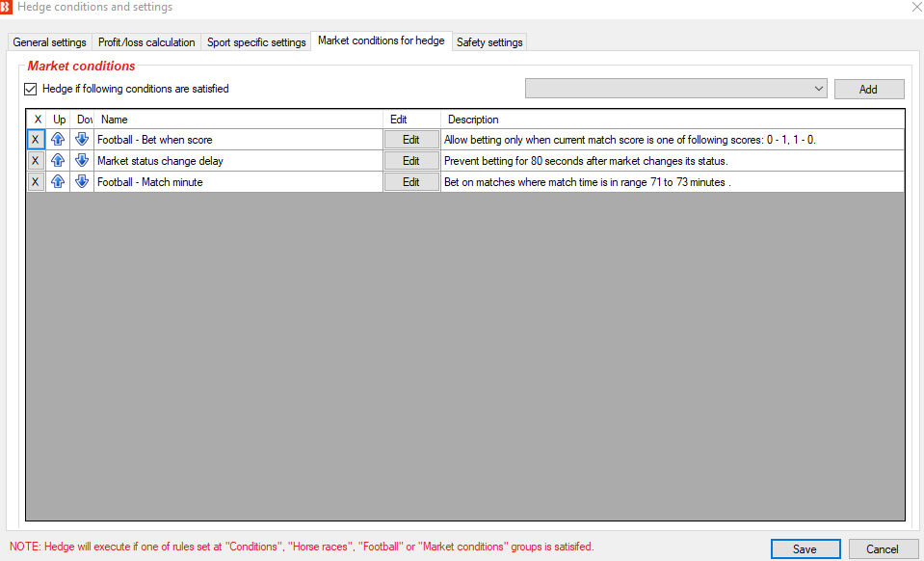
Task: Move 'Football - Match minute' rule up
Action: tap(58, 182)
